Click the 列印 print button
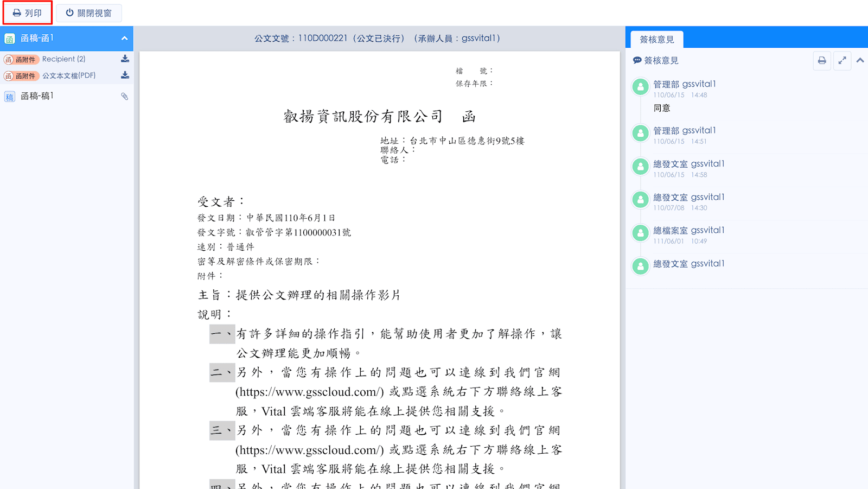The height and width of the screenshot is (489, 868). [x=28, y=13]
